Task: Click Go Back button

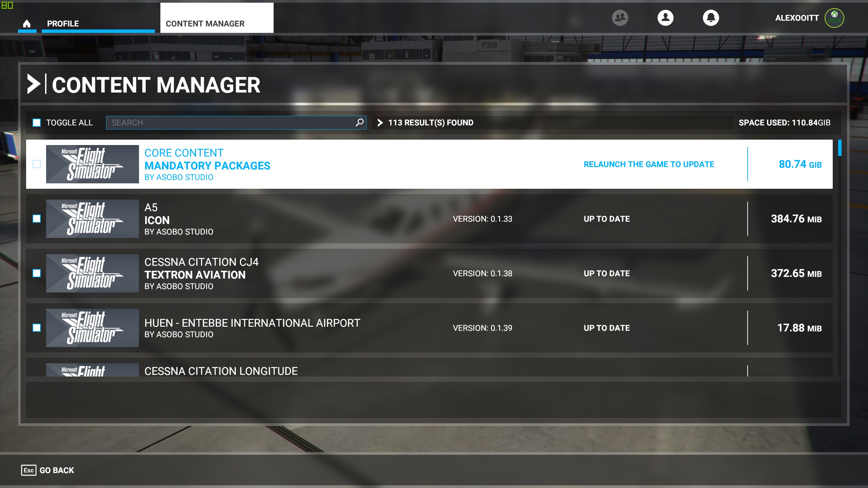Action: (47, 470)
